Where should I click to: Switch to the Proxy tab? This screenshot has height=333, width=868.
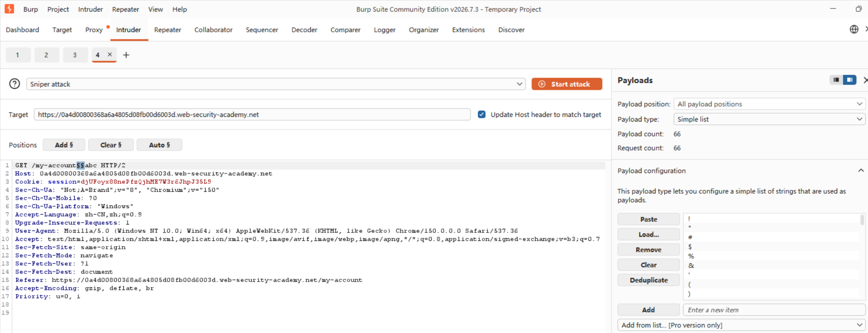[94, 29]
